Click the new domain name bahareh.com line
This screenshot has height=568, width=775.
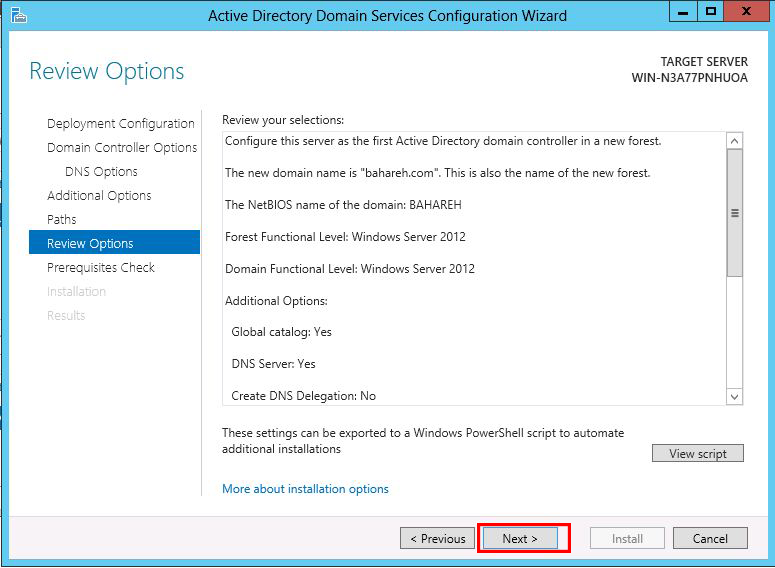point(437,173)
